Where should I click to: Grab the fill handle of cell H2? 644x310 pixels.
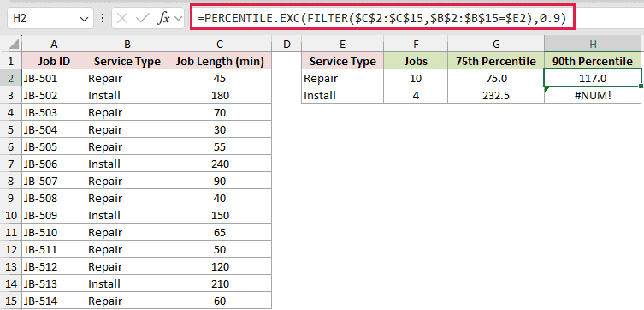[x=641, y=86]
